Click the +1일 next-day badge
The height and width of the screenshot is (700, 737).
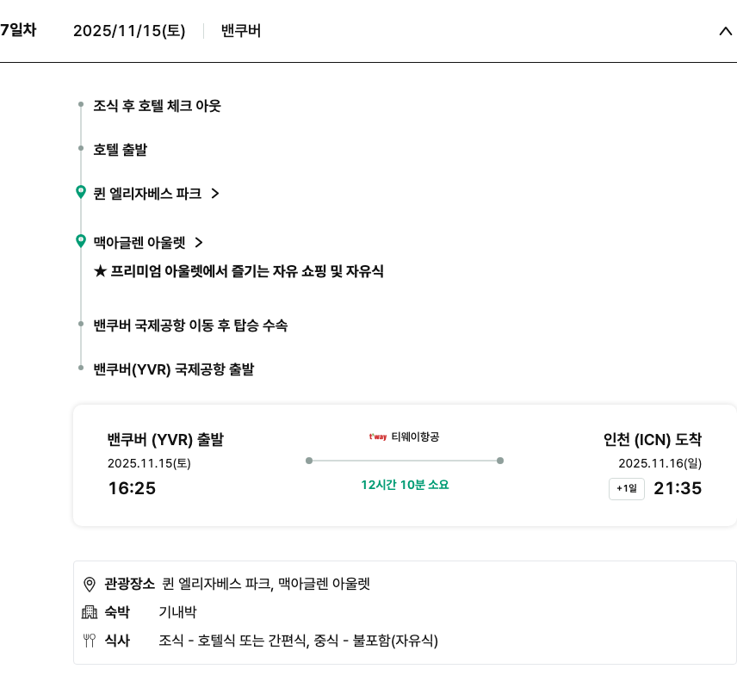pyautogui.click(x=626, y=489)
